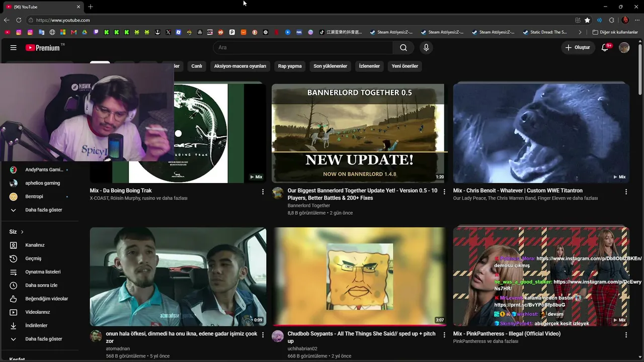Click the search magnifier button
The width and height of the screenshot is (644, 362).
click(404, 48)
